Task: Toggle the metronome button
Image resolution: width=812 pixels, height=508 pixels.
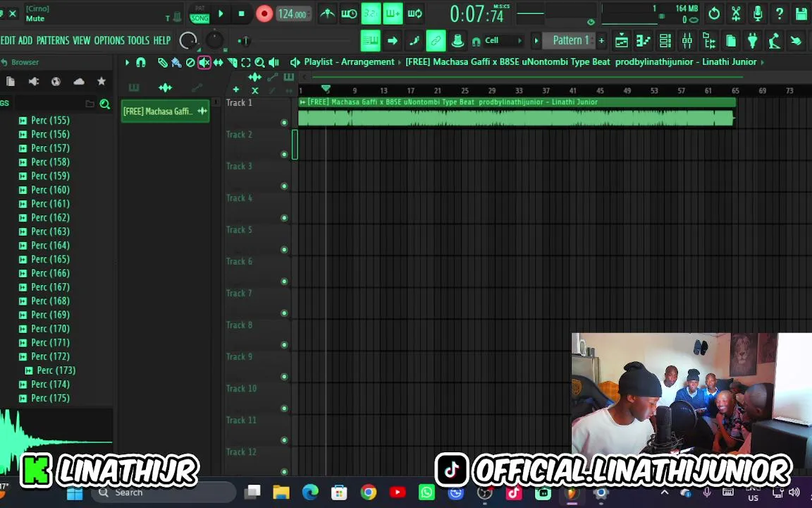Action: (327, 13)
